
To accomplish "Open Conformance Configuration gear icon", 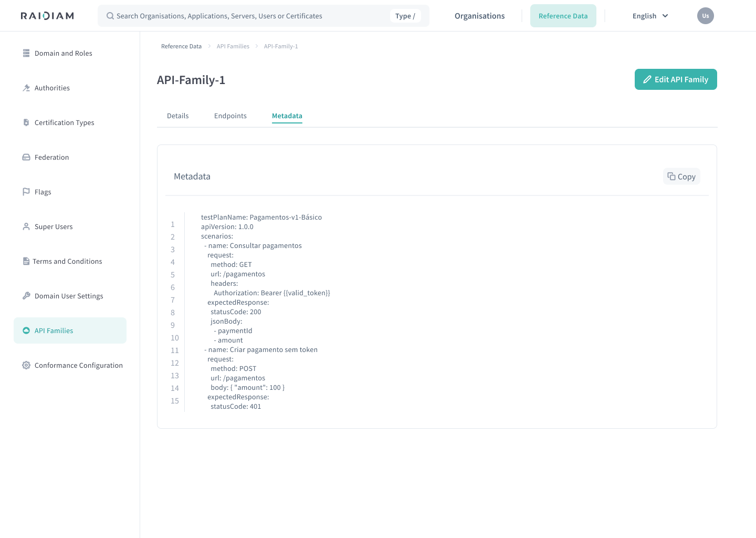I will pyautogui.click(x=26, y=365).
